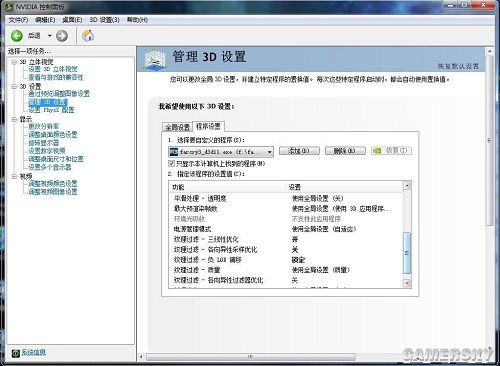Open the 编辑(E) menu
The image size is (500, 366).
coord(45,20)
